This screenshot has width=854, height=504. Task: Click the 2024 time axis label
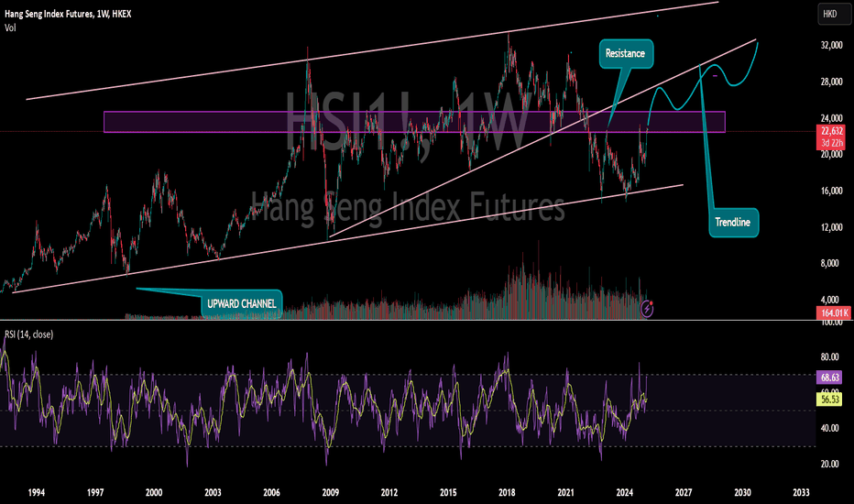tap(625, 493)
